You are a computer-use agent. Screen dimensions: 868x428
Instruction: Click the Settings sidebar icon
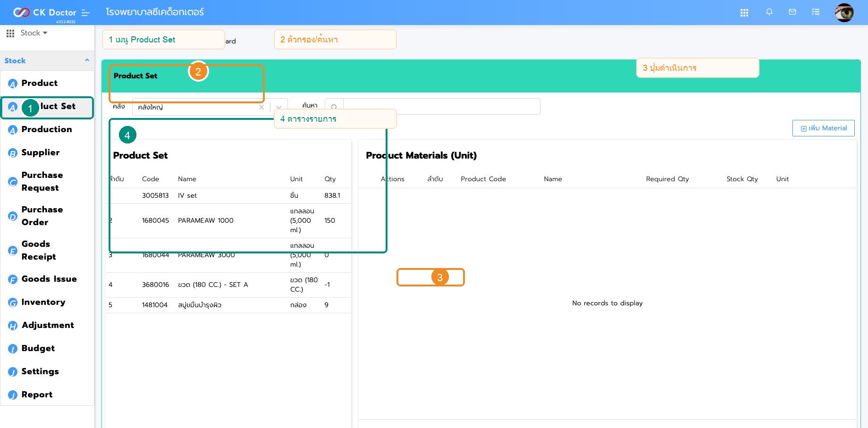[13, 372]
